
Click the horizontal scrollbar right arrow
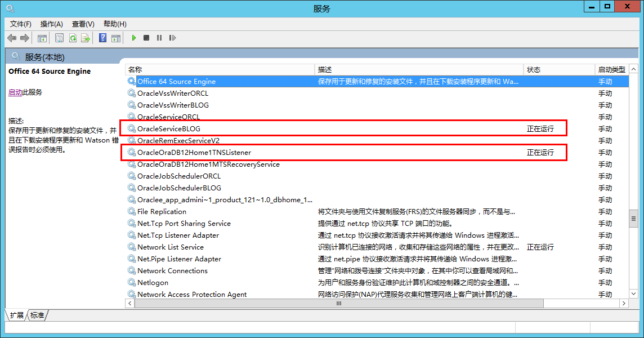pyautogui.click(x=624, y=304)
